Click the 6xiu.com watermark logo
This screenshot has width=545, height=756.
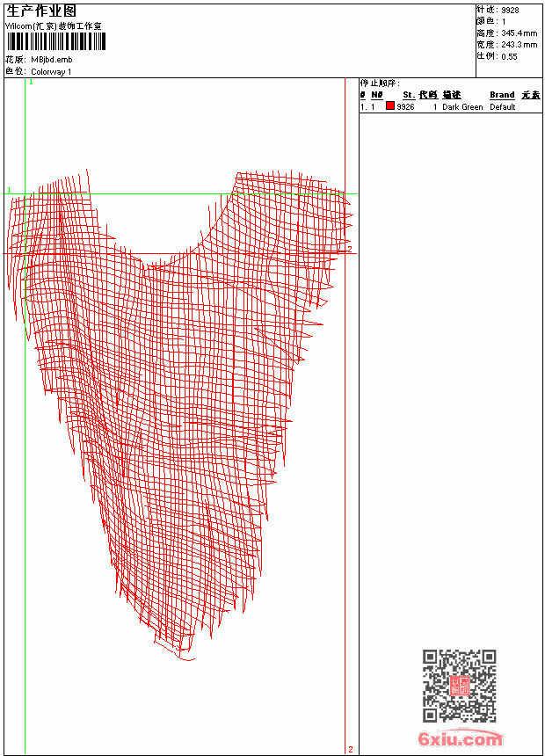(x=460, y=738)
